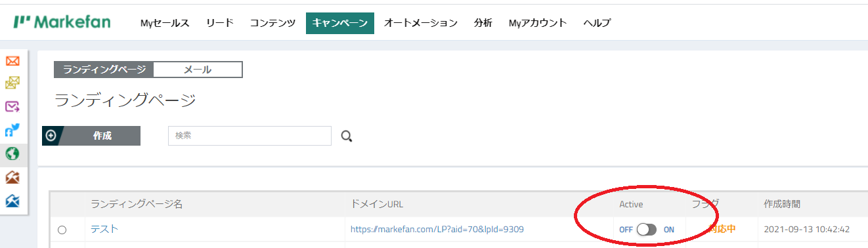The image size is (868, 248).
Task: Open the yellow multiple-envelopes sidebar icon
Action: pos(12,83)
